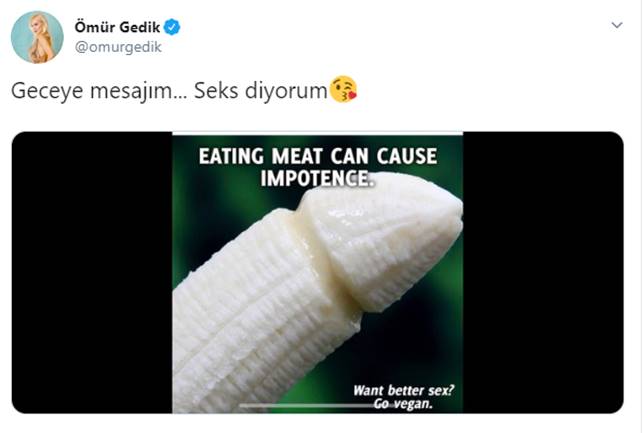643x433 pixels.
Task: Click the blue verified badge
Action: (172, 27)
